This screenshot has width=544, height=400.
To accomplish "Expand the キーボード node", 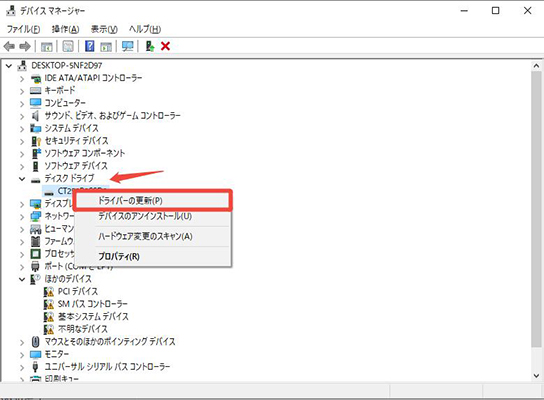I will click(22, 91).
